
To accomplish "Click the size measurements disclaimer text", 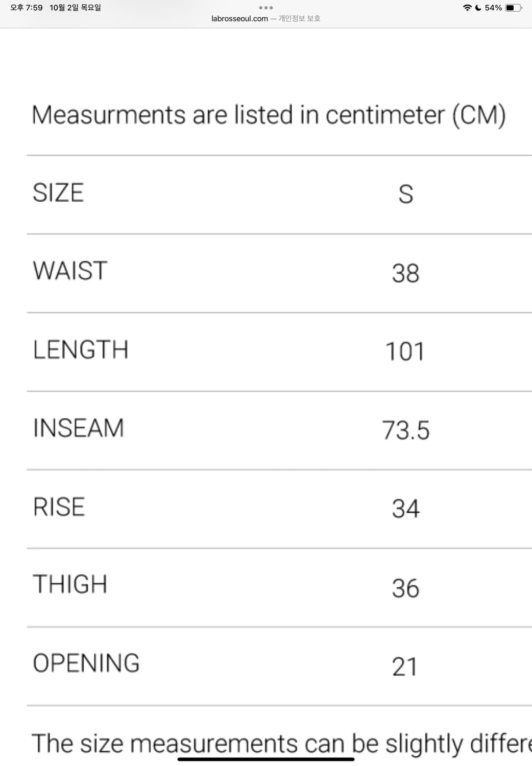I will [281, 744].
